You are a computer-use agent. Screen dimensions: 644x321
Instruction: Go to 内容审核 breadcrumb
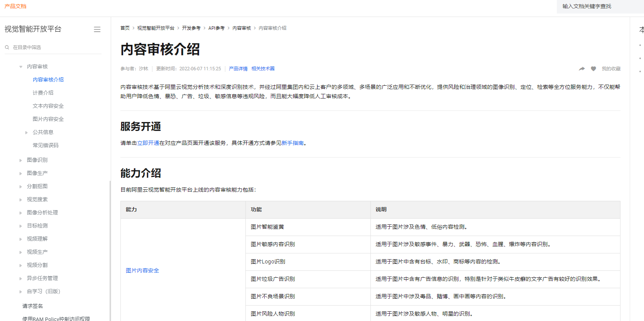242,28
